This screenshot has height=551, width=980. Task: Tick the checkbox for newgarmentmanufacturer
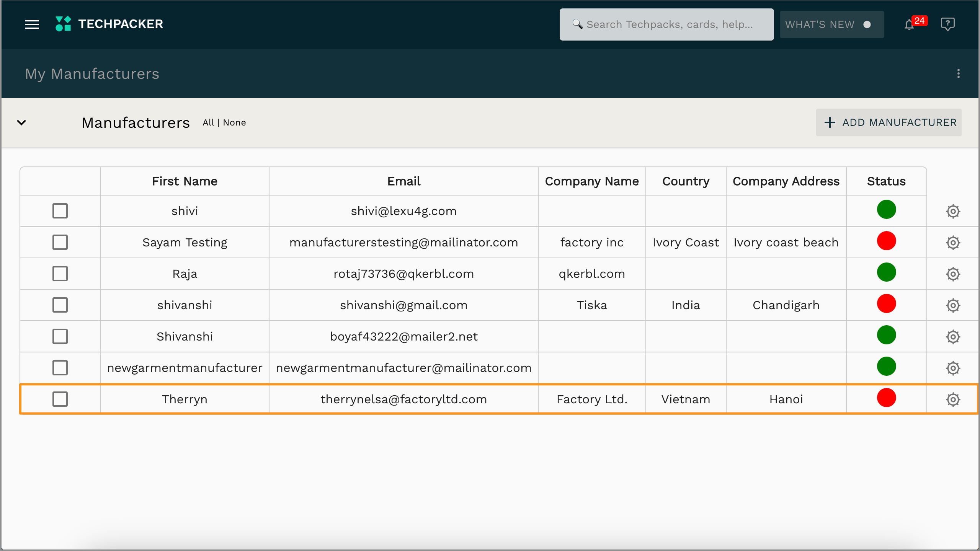click(60, 368)
